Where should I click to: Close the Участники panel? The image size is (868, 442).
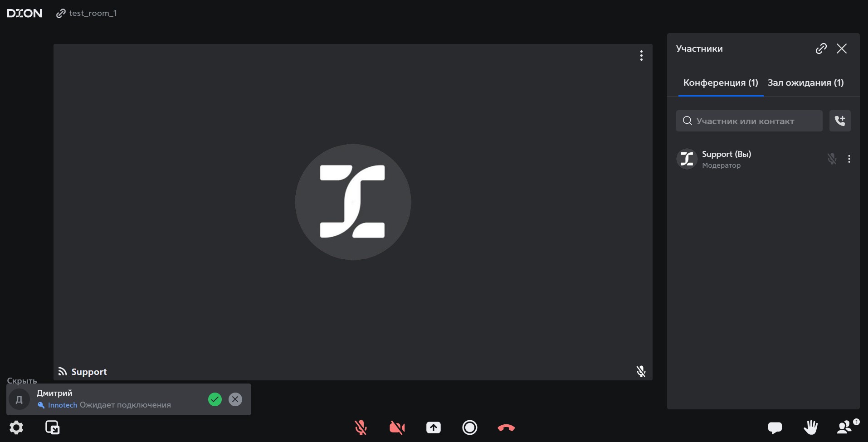(x=842, y=49)
